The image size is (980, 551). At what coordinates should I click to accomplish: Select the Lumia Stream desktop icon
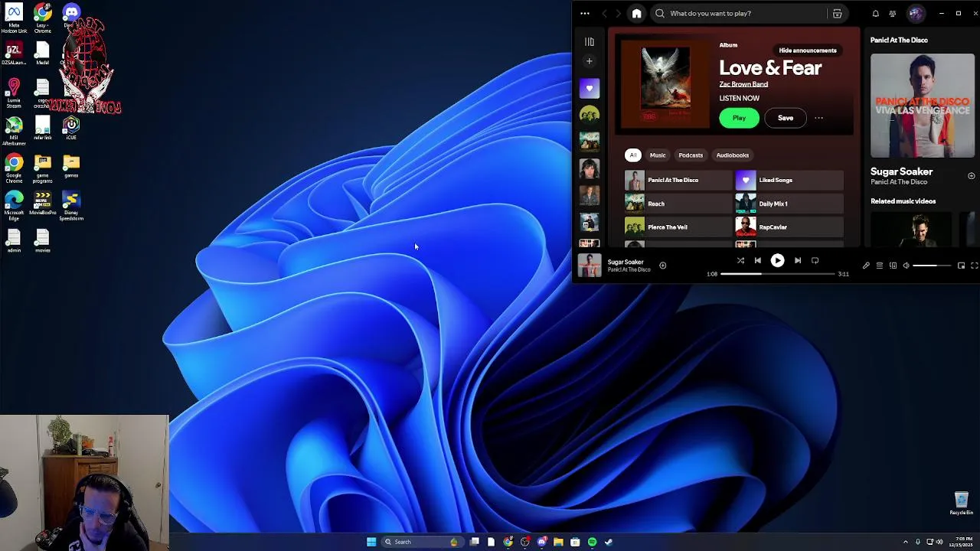click(x=14, y=93)
